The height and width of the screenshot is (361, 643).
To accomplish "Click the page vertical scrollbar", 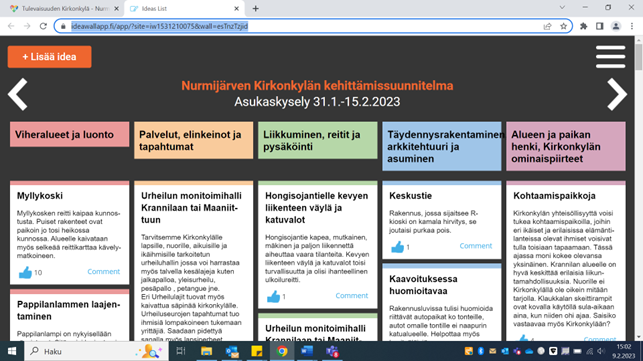I will pos(638,189).
